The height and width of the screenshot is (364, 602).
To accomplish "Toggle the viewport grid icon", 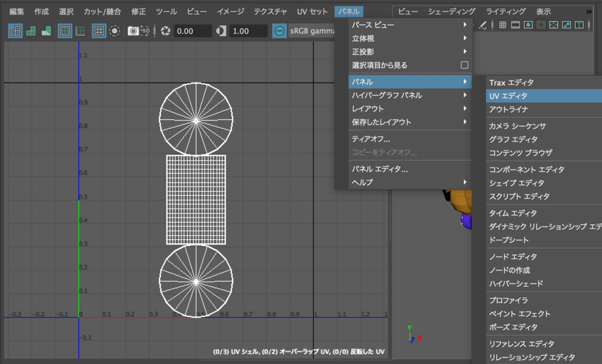I will 503,25.
